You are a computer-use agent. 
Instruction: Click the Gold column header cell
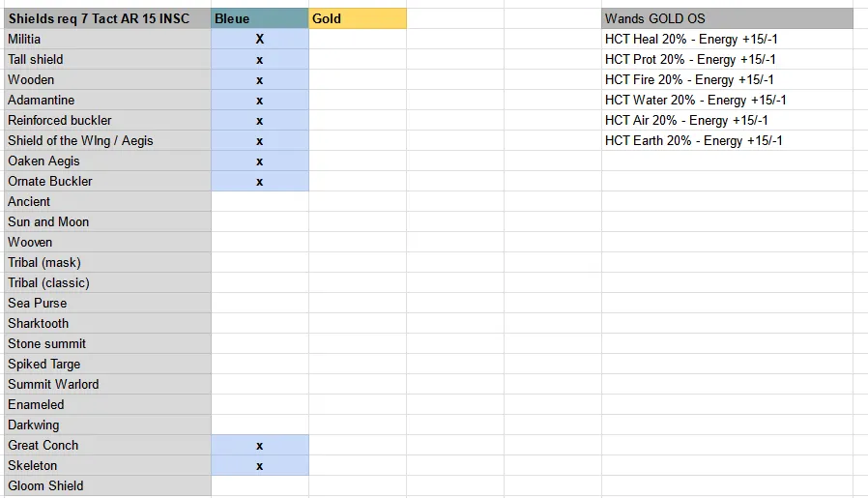click(x=358, y=18)
